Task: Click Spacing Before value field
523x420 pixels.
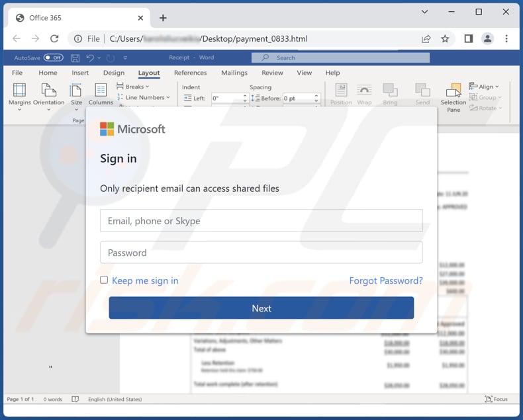Action: point(298,98)
